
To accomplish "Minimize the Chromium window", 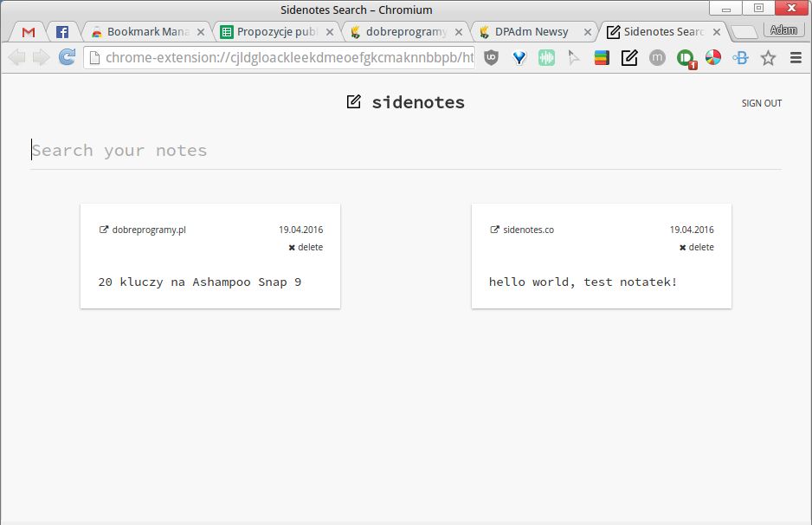I will coord(725,8).
